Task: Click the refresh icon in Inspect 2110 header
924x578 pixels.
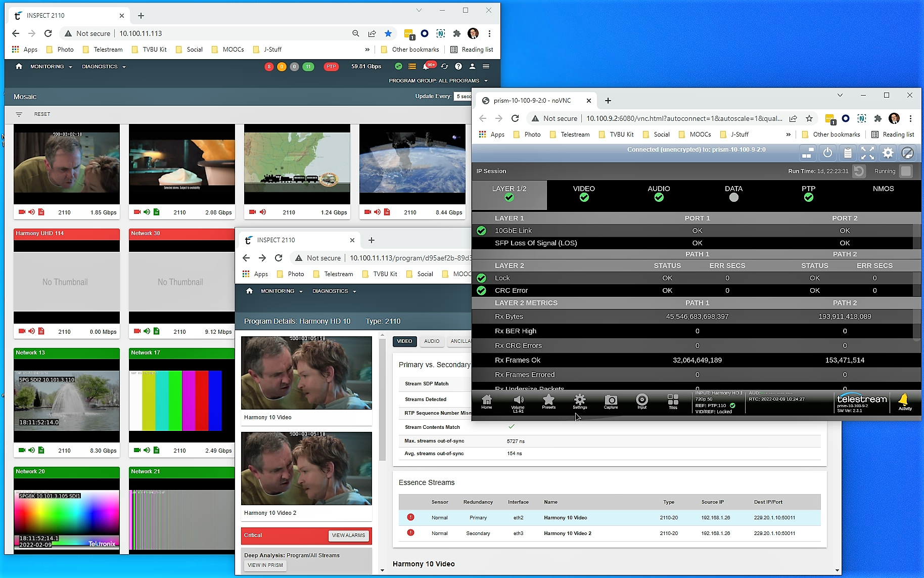Action: coord(444,66)
